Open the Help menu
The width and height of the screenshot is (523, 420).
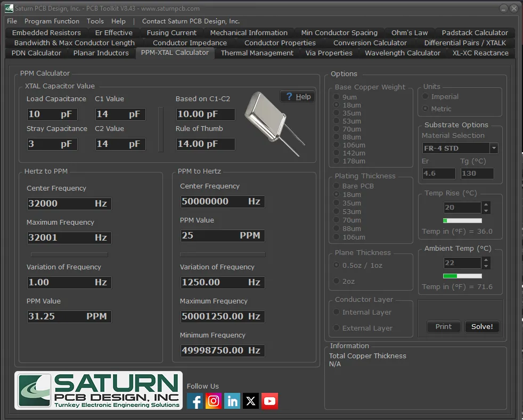pyautogui.click(x=118, y=21)
